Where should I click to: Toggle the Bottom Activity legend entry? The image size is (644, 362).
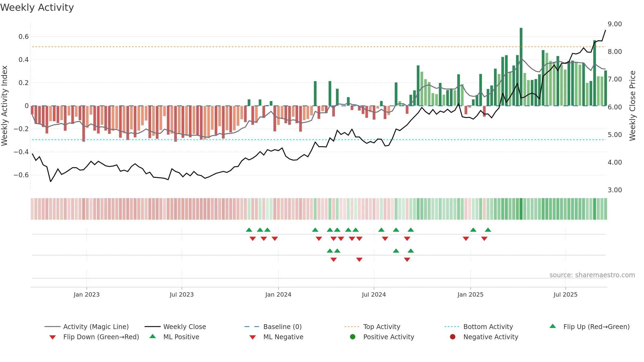coord(479,327)
